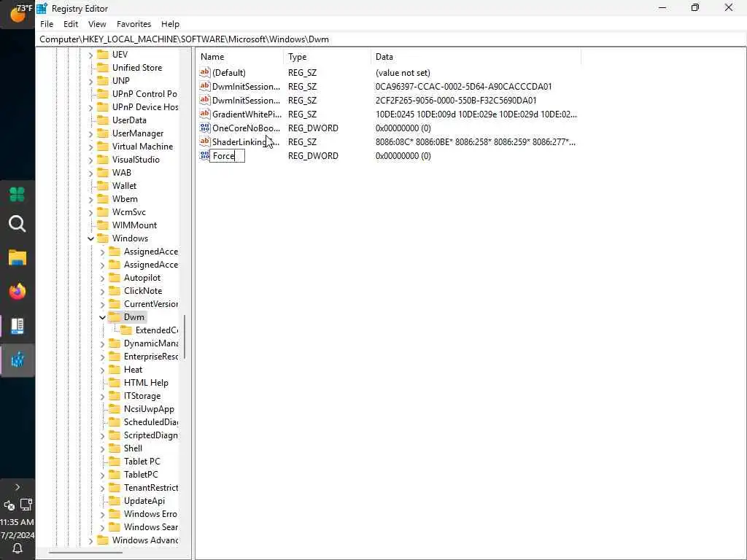Click the network status tray icon

point(26,505)
